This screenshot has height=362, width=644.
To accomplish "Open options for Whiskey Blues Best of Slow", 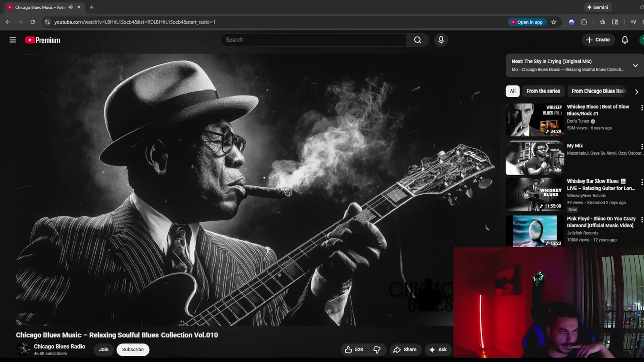I will [x=642, y=108].
